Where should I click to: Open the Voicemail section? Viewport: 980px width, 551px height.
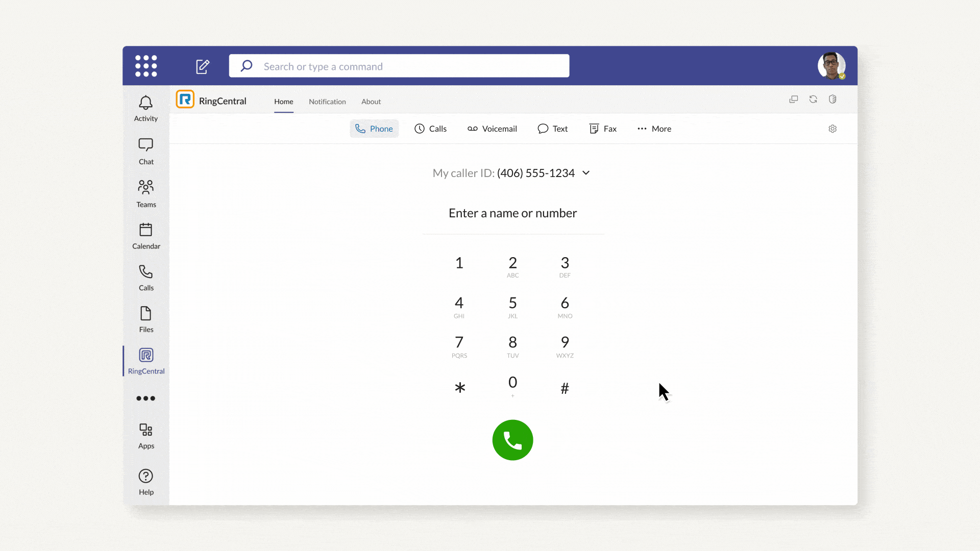[492, 129]
